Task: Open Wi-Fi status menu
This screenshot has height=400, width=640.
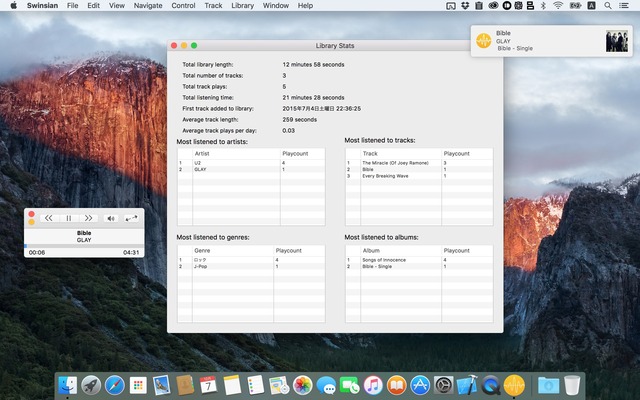Action: (558, 6)
